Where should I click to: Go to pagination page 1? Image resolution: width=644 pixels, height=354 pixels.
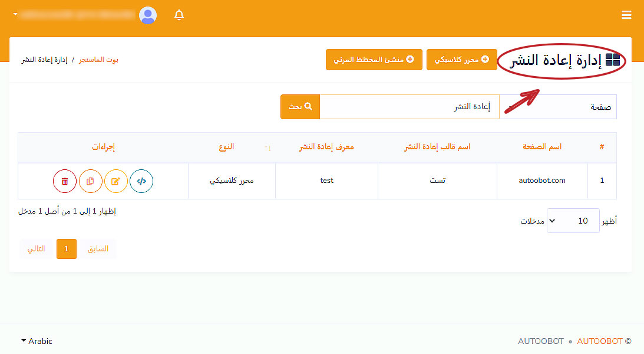tap(67, 249)
